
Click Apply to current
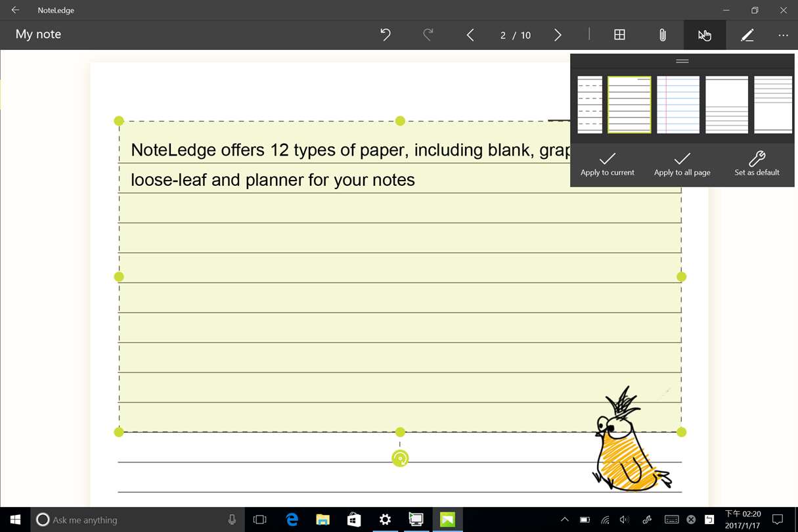click(x=608, y=164)
